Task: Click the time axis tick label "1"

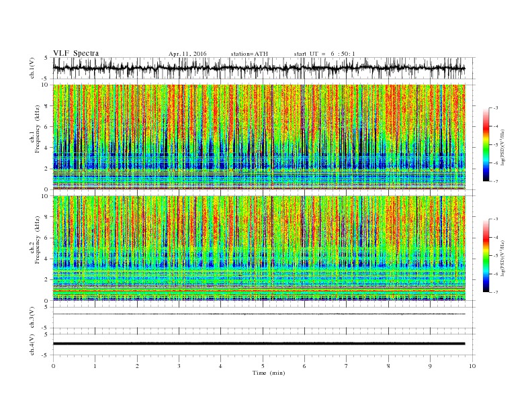Action: tap(95, 366)
